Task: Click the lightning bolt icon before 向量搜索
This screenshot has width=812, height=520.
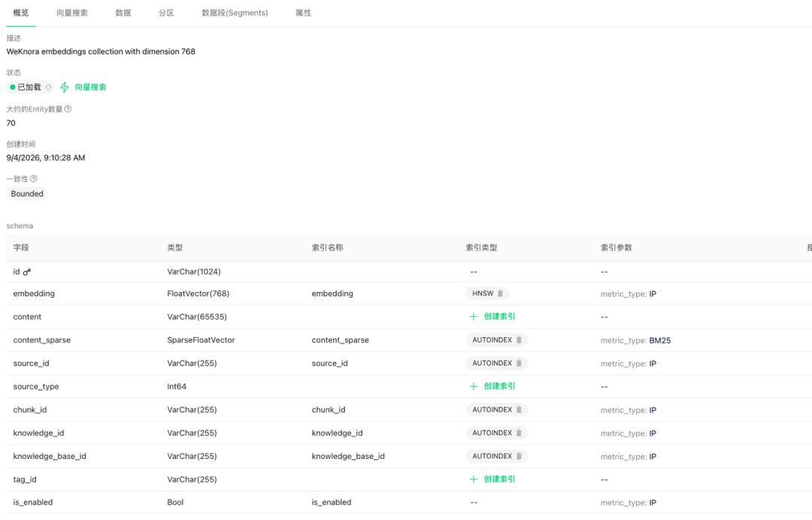Action: click(64, 87)
